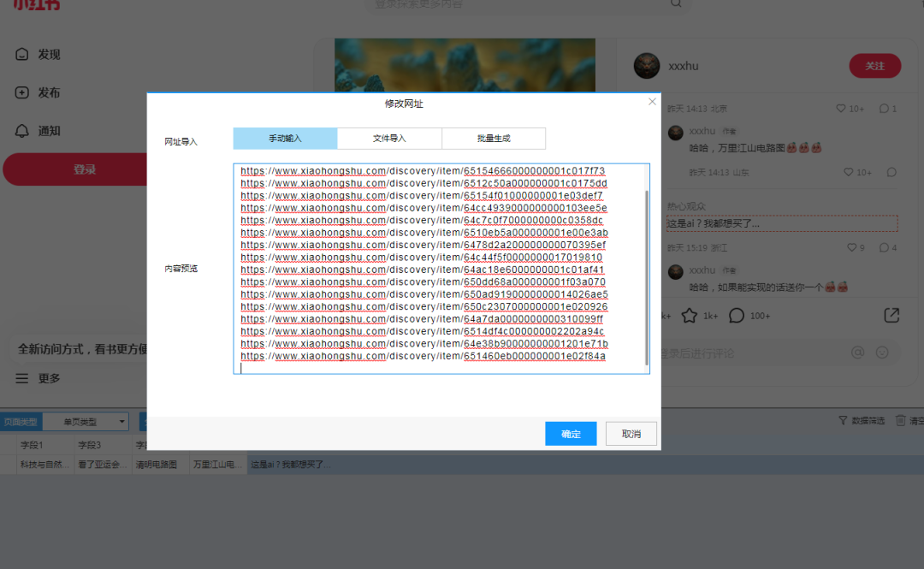Click URL ending 650ad919000000014026ae5
924x569 pixels.
pyautogui.click(x=424, y=294)
